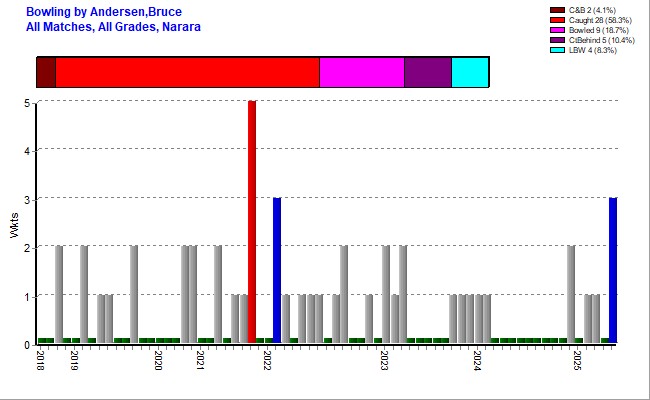
Task: Click the 2025 x-axis year label
Action: pos(577,360)
